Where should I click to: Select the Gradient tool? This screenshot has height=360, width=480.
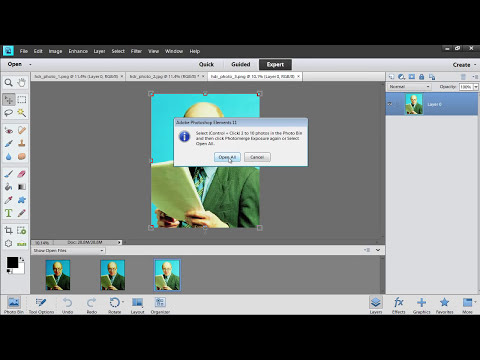click(22, 187)
